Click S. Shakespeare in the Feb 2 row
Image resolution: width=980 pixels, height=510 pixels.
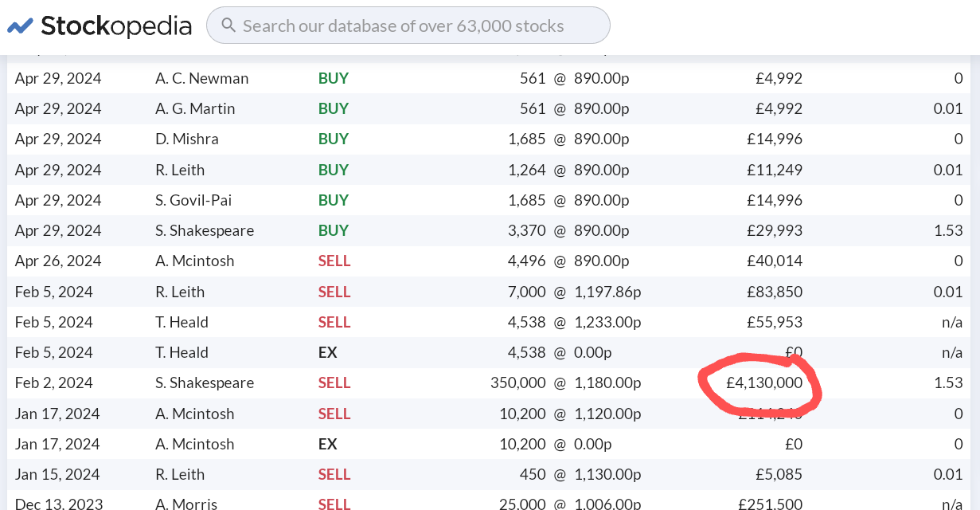coord(205,382)
